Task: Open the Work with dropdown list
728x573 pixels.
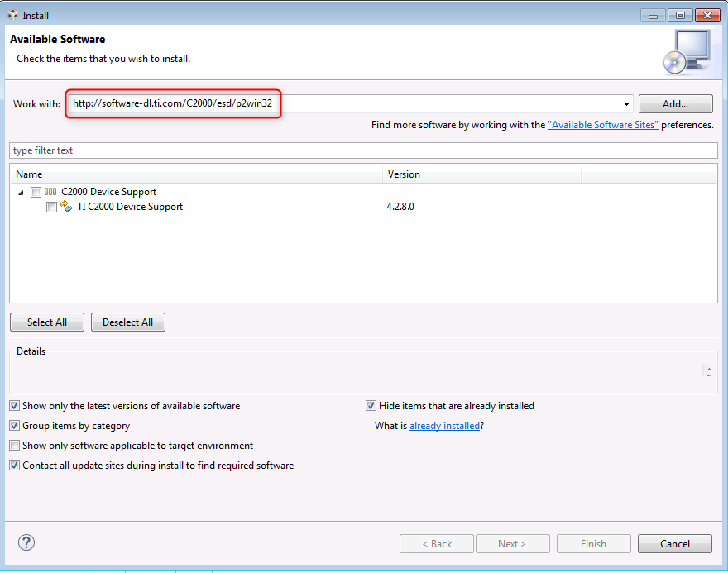Action: coord(625,103)
